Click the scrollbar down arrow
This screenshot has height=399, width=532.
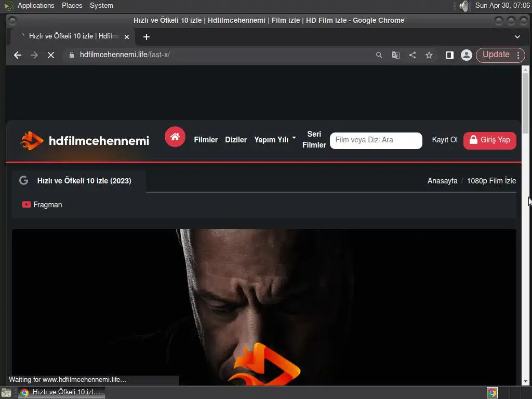tap(525, 382)
